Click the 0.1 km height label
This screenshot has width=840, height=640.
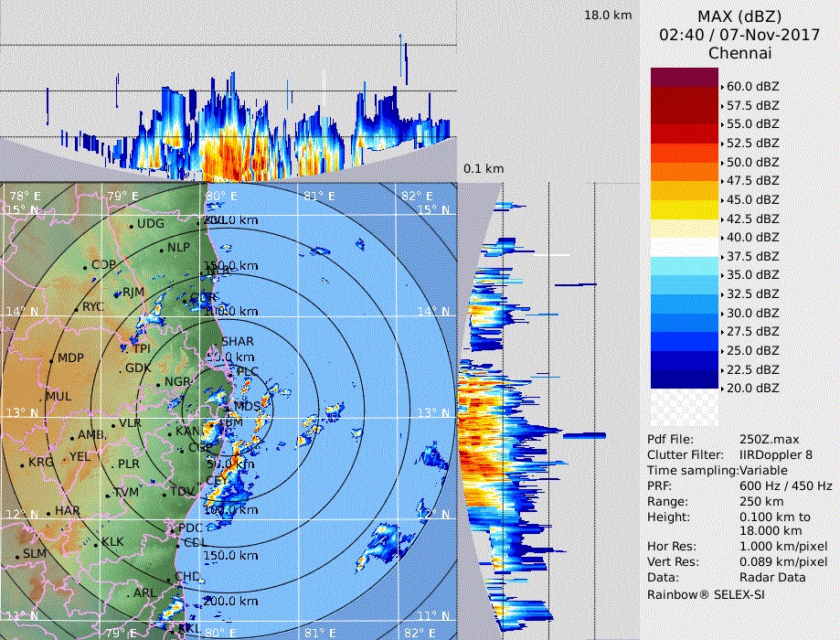point(484,169)
